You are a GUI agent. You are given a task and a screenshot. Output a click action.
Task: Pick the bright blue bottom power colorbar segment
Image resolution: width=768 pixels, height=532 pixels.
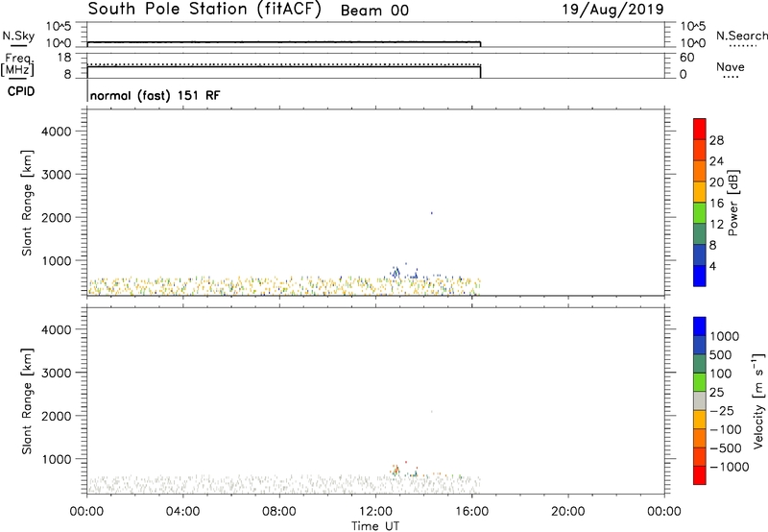point(700,276)
